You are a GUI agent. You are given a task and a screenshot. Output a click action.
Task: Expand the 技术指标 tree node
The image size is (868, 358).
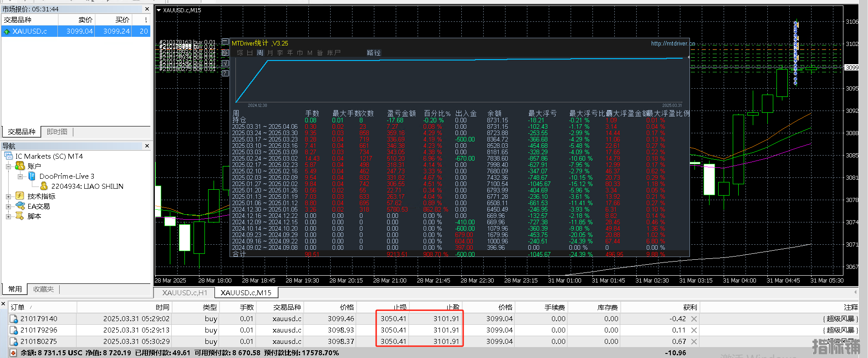tap(8, 197)
